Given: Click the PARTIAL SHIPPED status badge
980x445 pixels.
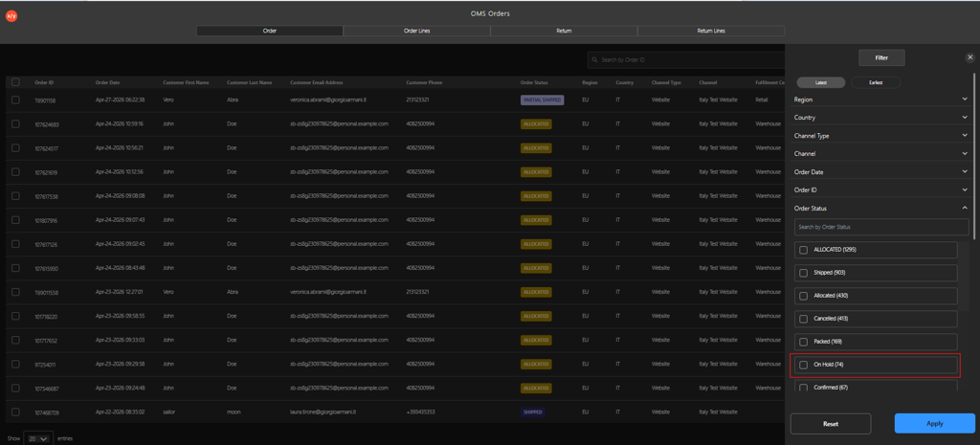Looking at the screenshot, I should [543, 100].
